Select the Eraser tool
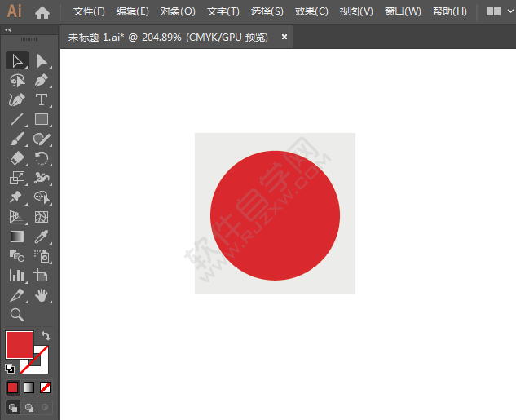Viewport: 516px width, 420px height. tap(17, 158)
